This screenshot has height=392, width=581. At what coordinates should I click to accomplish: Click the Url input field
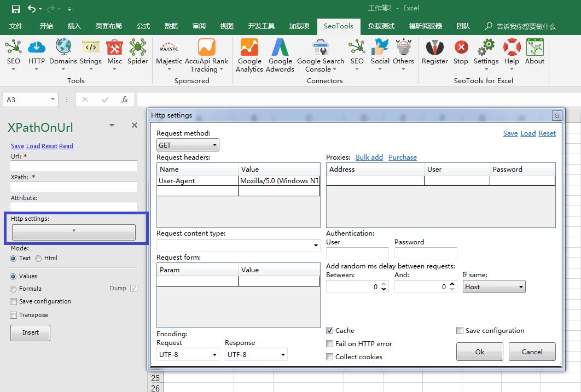[74, 166]
